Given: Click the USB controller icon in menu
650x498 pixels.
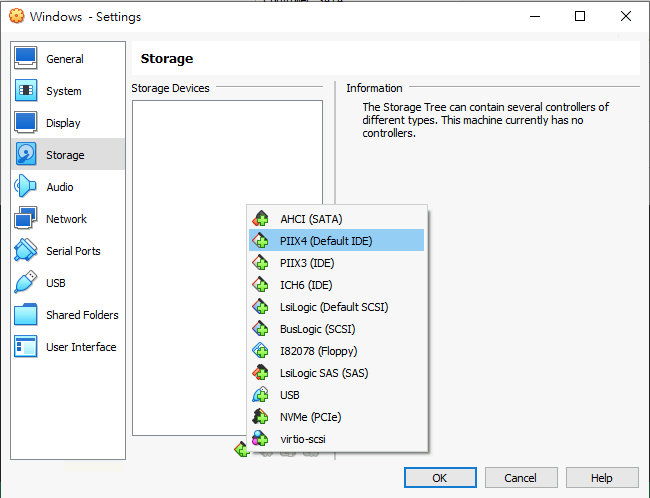Looking at the screenshot, I should click(x=261, y=395).
